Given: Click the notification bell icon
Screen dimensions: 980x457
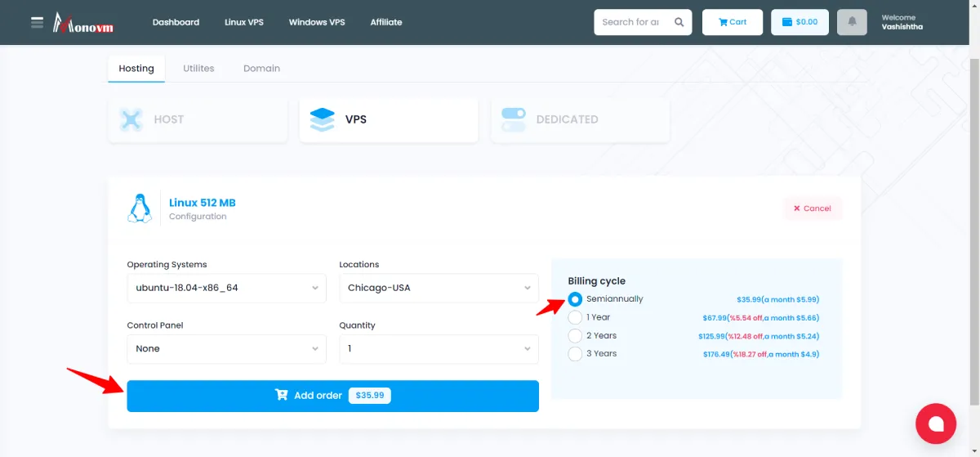Looking at the screenshot, I should (853, 22).
